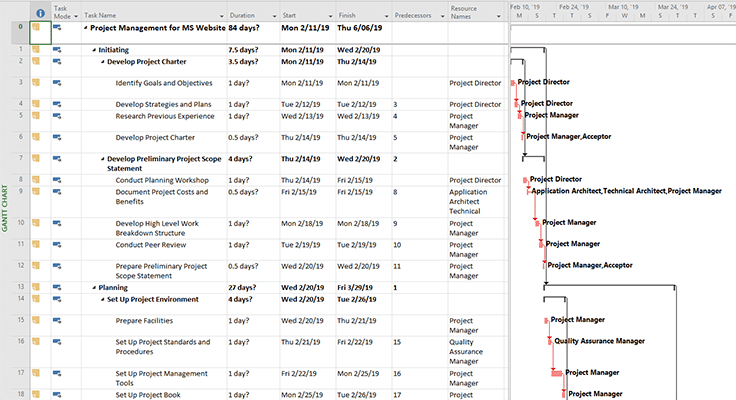The image size is (736, 400).
Task: Click task mode icon for Set Up Project Standards
Action: (x=57, y=341)
